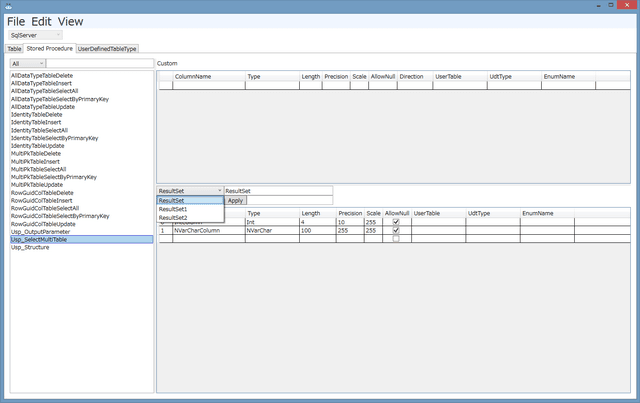The width and height of the screenshot is (640, 403).
Task: Click the NVarChar type cell
Action: [x=272, y=230]
